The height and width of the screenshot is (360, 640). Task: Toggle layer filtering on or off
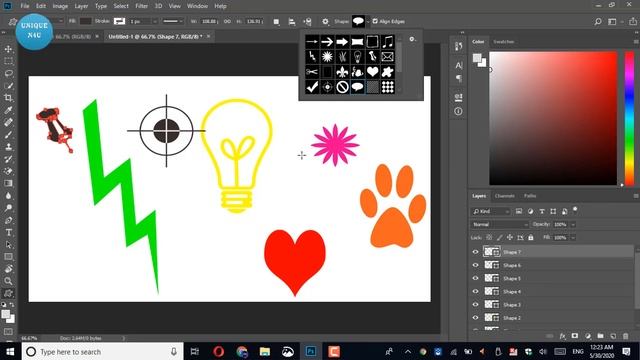pos(575,209)
